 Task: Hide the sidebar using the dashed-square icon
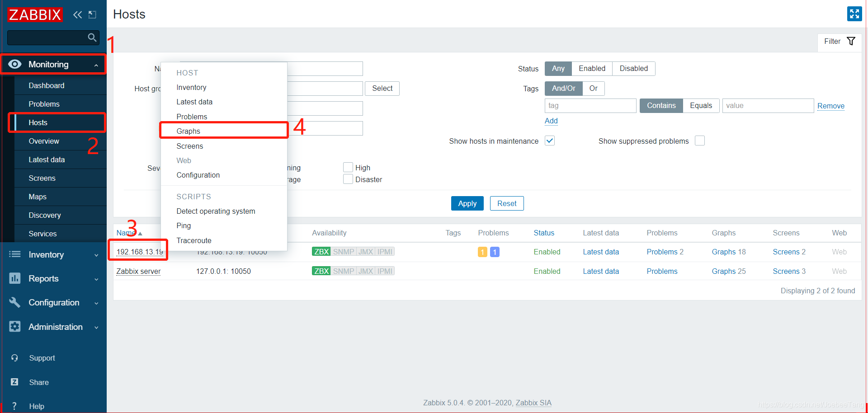click(x=92, y=14)
